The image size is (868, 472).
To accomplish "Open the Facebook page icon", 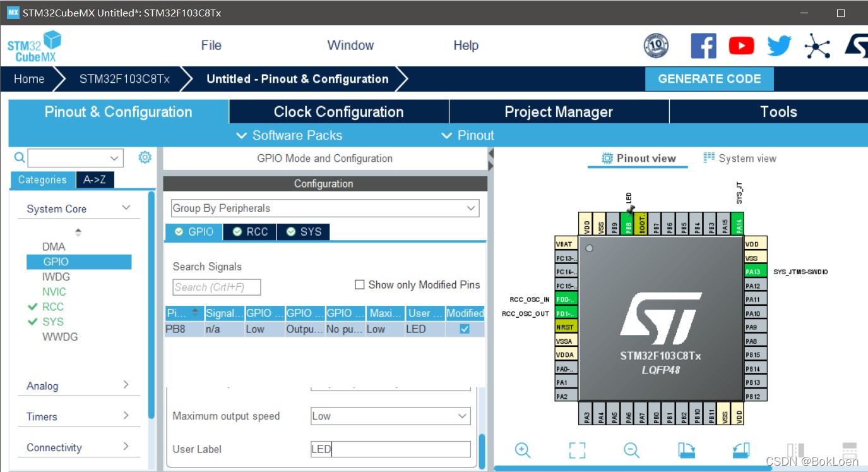I will pos(703,45).
